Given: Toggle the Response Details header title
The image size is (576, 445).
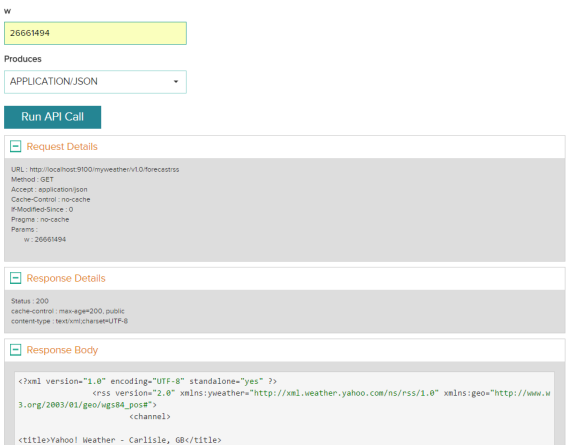Looking at the screenshot, I should pyautogui.click(x=66, y=278).
